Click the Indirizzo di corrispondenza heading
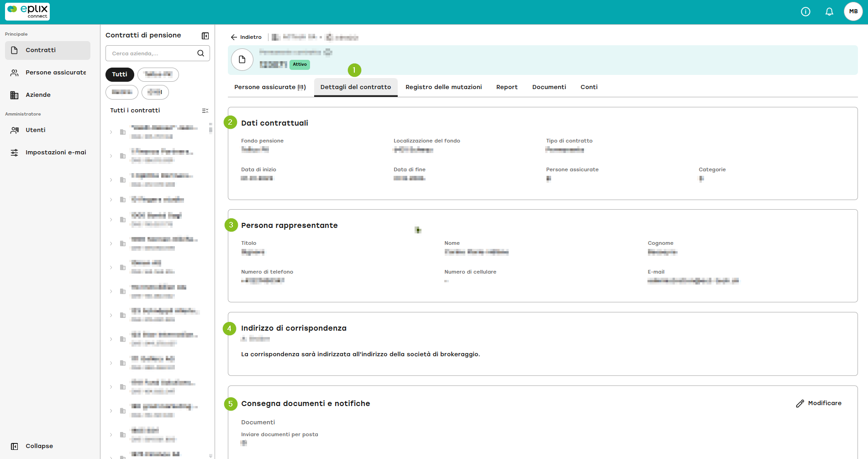 (294, 328)
